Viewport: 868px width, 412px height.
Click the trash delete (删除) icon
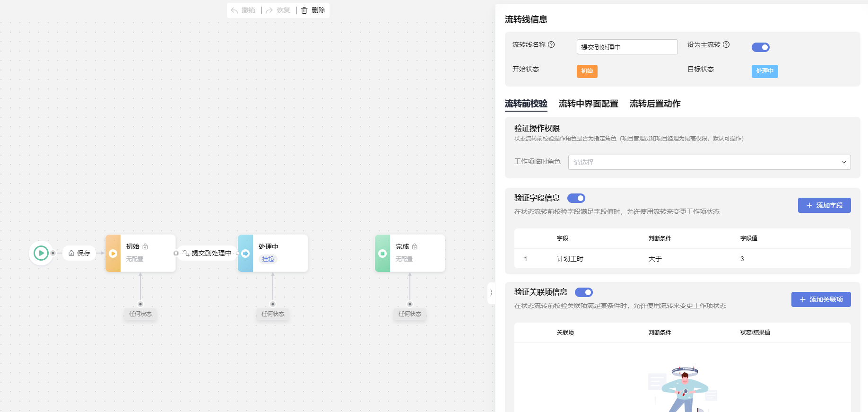(304, 10)
